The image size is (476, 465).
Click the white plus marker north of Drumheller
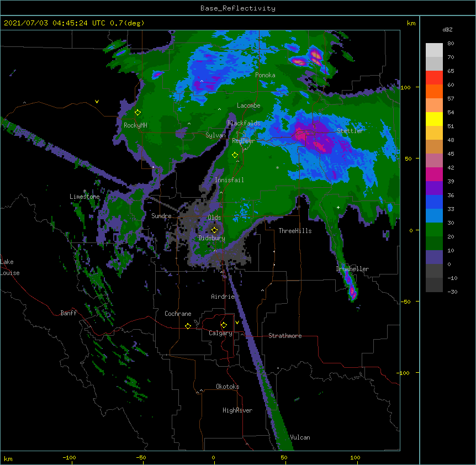[x=338, y=207]
